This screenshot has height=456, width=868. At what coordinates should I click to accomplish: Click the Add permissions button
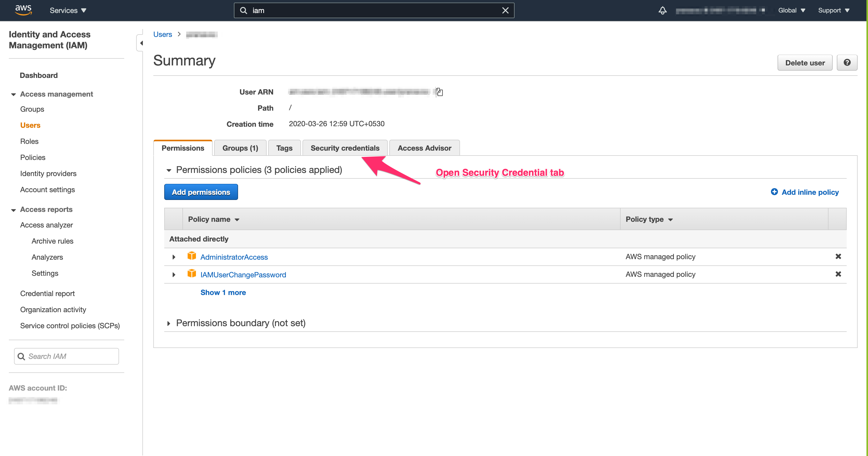201,192
